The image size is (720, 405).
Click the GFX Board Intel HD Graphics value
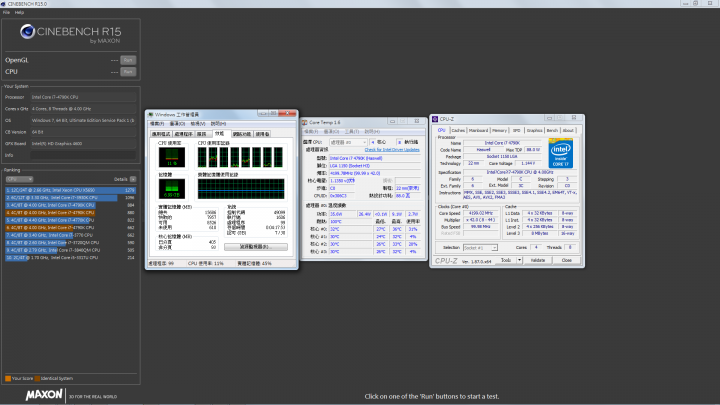click(83, 144)
